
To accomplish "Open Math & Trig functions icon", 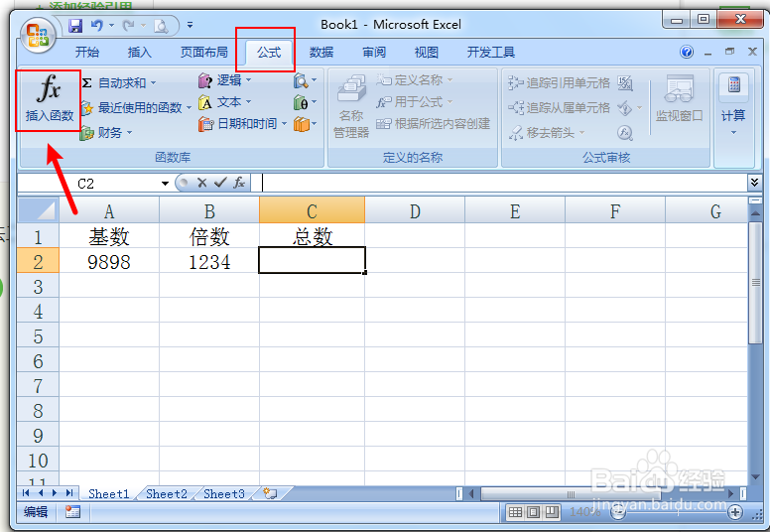I will click(x=305, y=102).
